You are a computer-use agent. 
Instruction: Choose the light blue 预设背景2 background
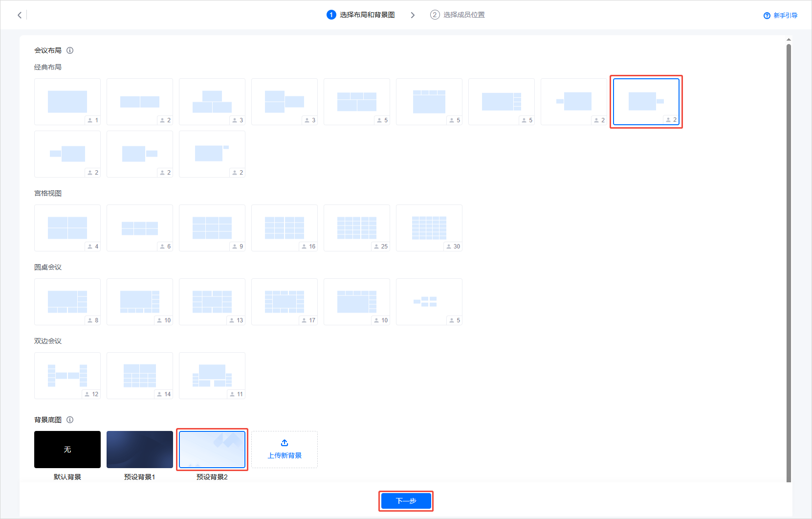[212, 450]
